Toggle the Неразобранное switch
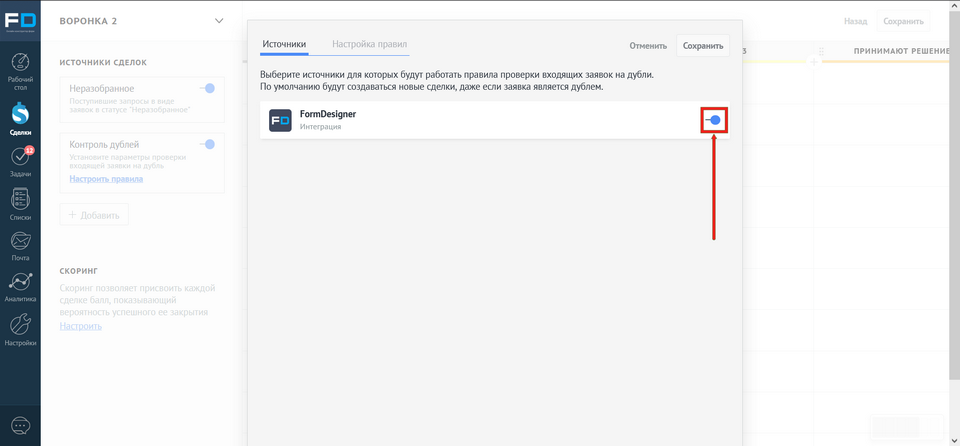Viewport: 960px width, 446px height. pyautogui.click(x=208, y=88)
